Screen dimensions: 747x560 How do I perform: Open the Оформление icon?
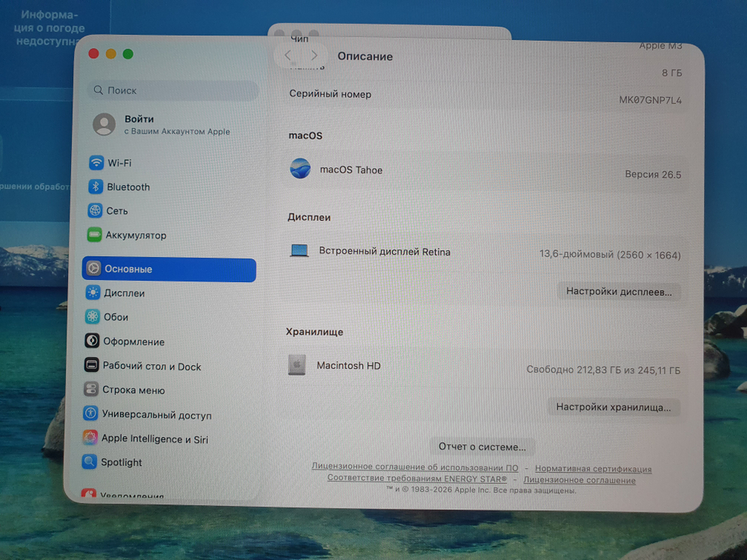[x=92, y=341]
